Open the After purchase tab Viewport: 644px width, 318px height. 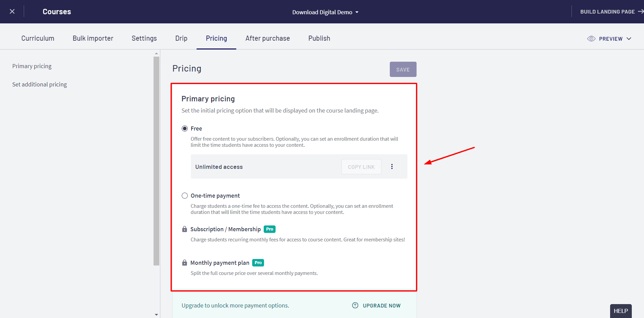267,38
